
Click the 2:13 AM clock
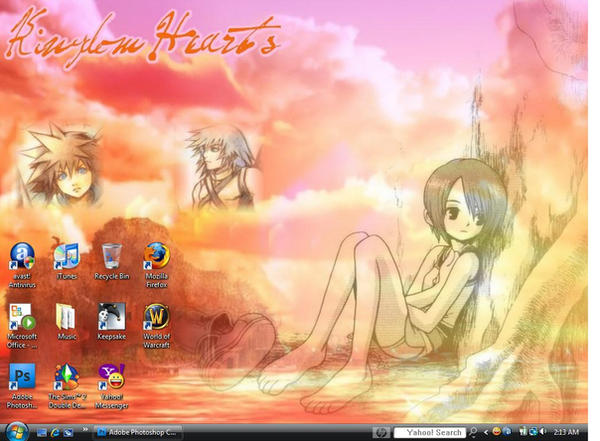point(566,433)
